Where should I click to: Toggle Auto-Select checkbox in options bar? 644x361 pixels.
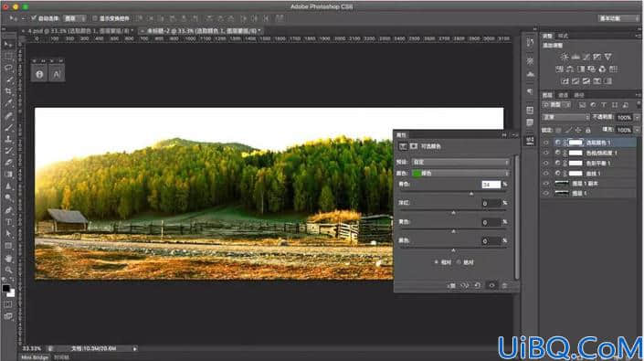pos(34,18)
